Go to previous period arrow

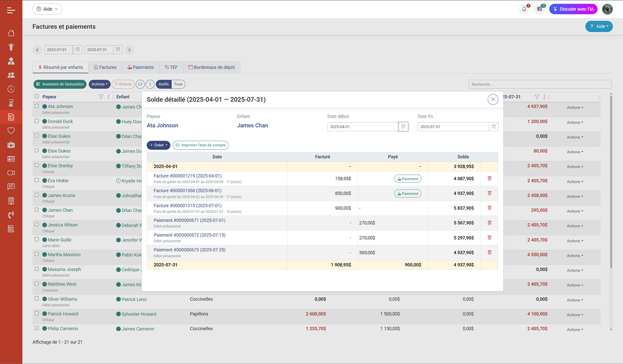point(37,50)
